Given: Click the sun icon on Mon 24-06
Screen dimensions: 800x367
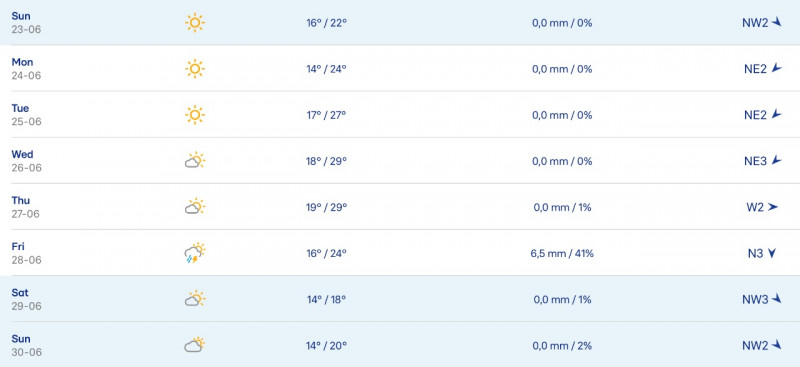Looking at the screenshot, I should coord(195,69).
